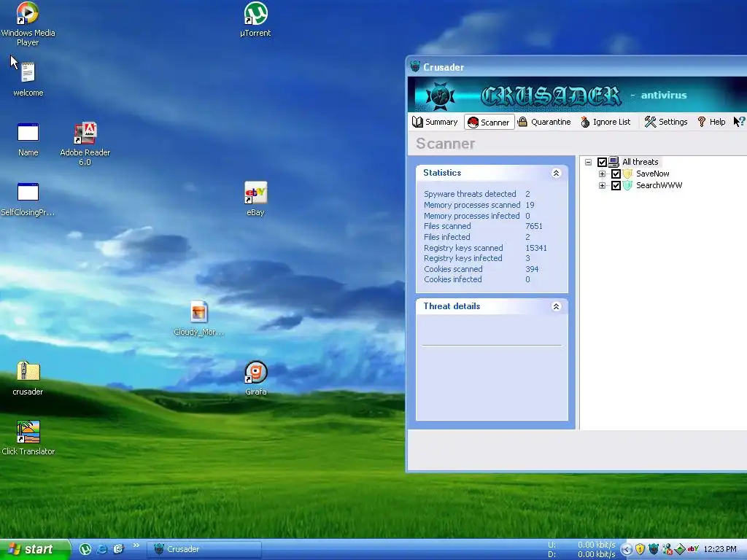
Task: Select the welcome text file icon
Action: coord(28,79)
